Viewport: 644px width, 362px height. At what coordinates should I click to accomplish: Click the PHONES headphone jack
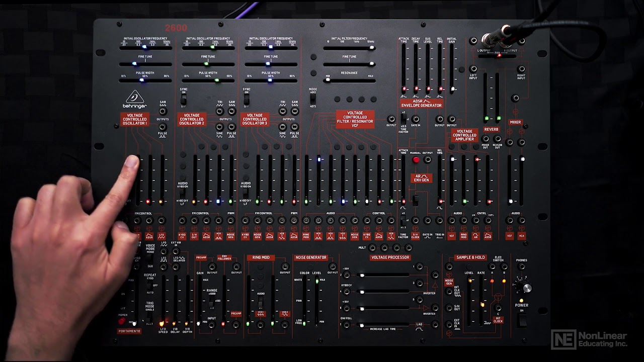[x=522, y=266]
